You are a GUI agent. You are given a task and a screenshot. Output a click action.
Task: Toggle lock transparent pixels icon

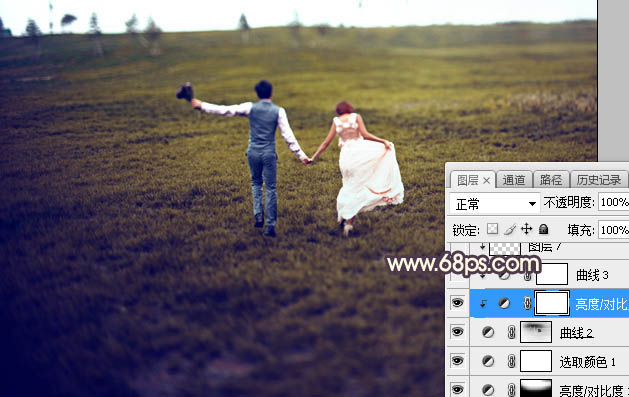click(492, 229)
